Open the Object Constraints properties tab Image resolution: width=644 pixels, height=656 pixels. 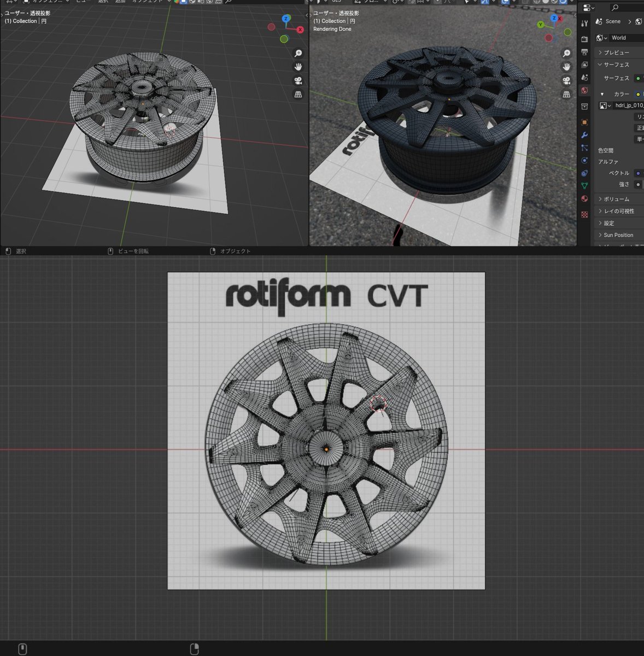[584, 173]
